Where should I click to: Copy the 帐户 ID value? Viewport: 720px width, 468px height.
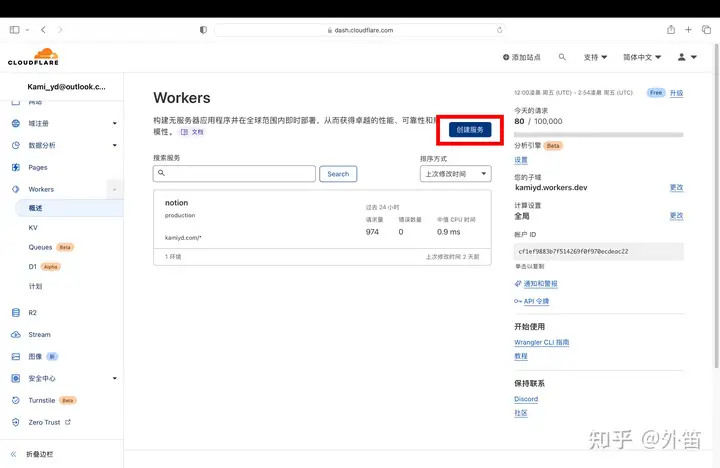[598, 251]
